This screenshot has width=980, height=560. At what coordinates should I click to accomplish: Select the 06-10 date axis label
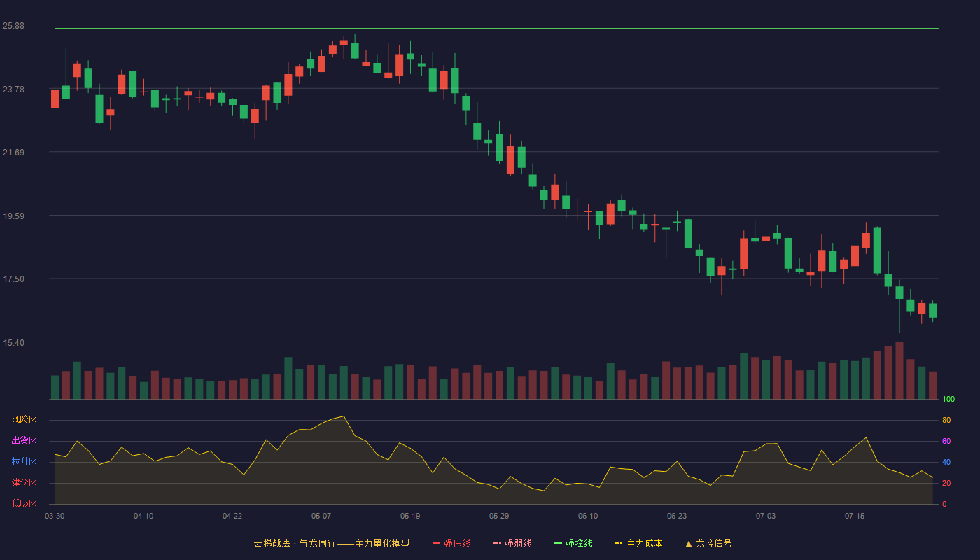(x=588, y=516)
